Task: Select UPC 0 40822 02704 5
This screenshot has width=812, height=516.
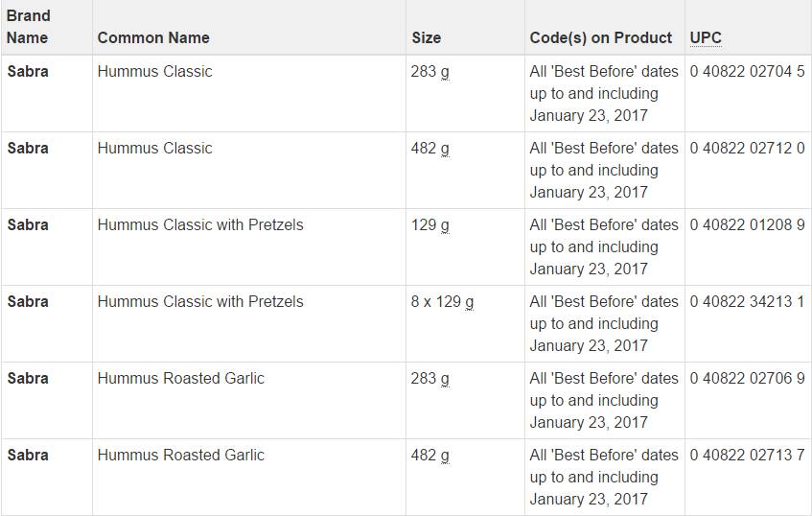Action: 747,71
